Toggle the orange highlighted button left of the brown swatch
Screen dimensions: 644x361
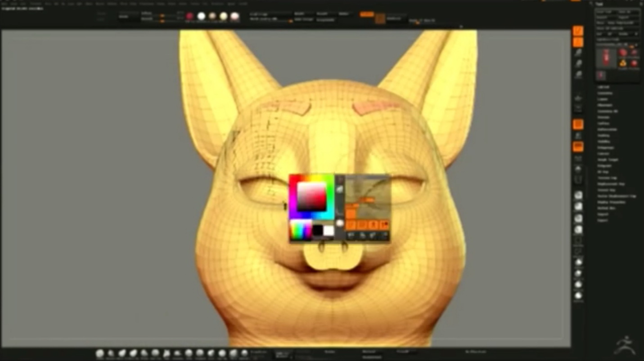[367, 14]
